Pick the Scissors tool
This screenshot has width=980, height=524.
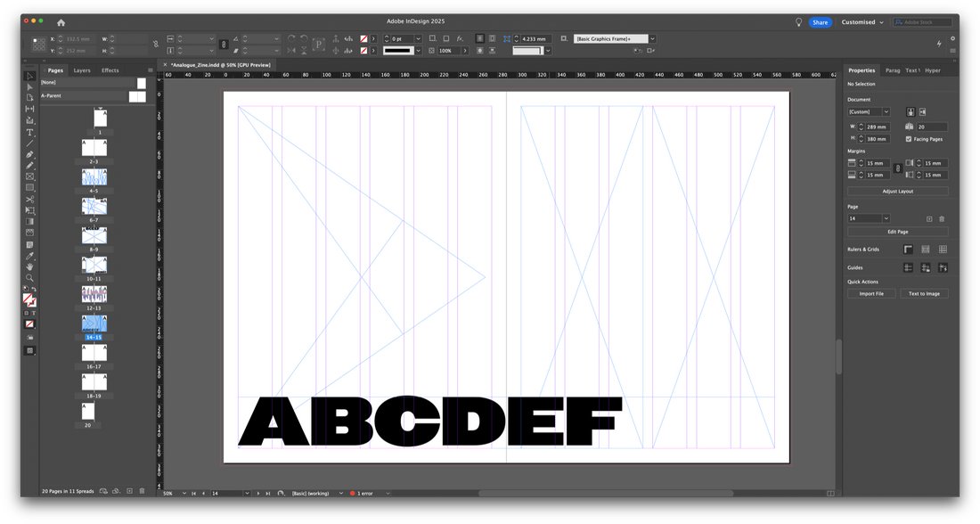point(29,199)
